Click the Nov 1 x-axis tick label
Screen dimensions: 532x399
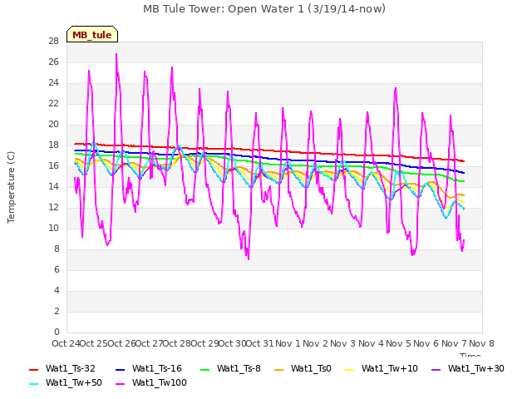pos(288,343)
